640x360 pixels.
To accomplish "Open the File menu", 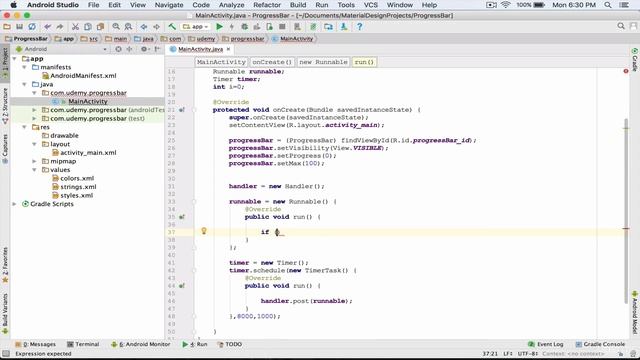I will click(93, 5).
